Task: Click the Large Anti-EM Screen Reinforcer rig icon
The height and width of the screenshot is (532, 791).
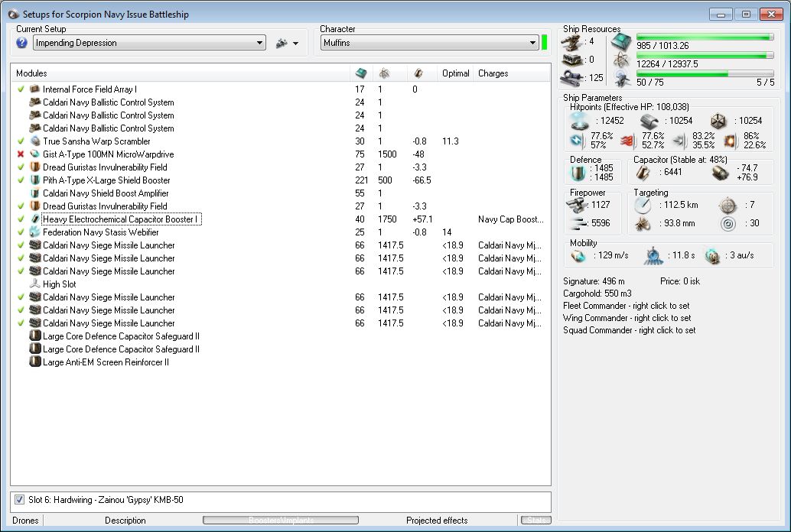Action: point(34,362)
